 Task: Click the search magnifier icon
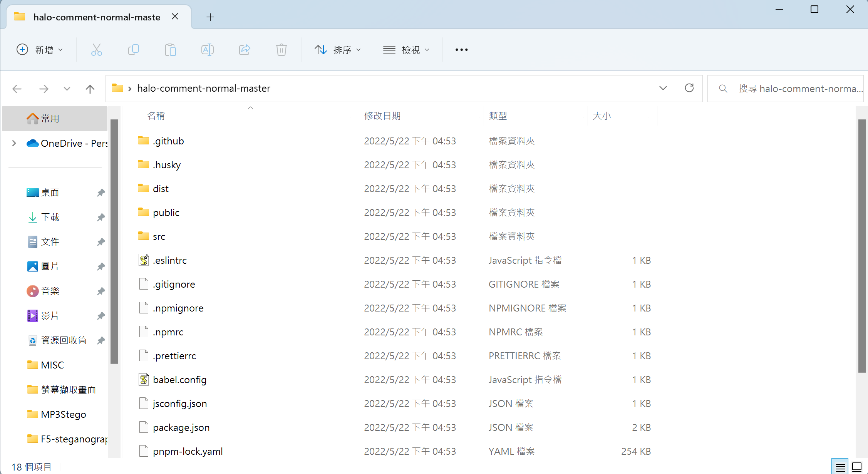(x=723, y=89)
